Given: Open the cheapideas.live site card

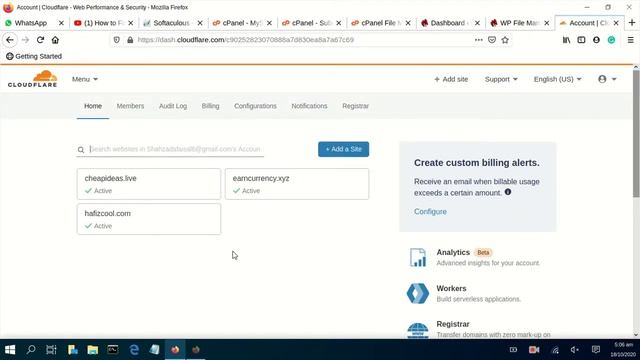Looking at the screenshot, I should pyautogui.click(x=149, y=184).
